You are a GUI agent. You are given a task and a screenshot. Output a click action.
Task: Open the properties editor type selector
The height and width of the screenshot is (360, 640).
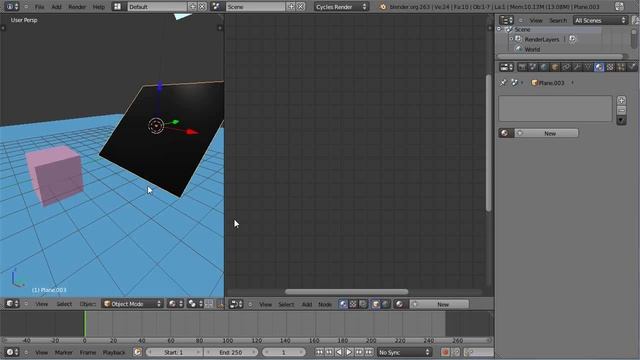(507, 67)
